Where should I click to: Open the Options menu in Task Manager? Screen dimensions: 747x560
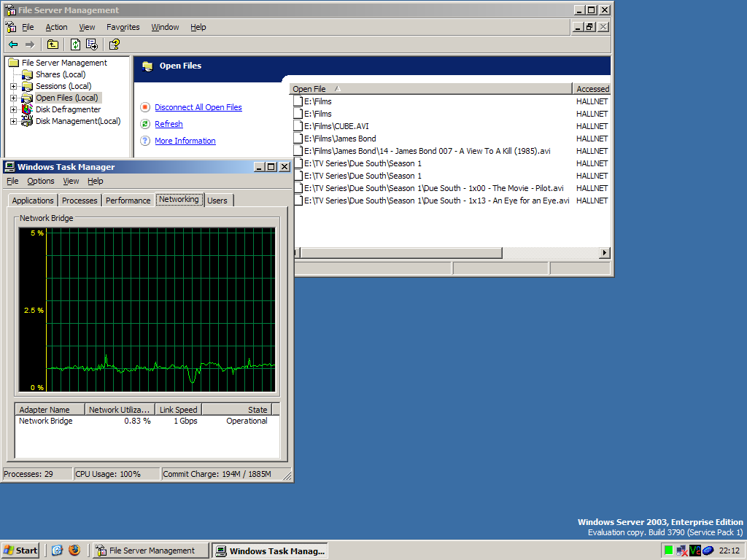coord(41,181)
